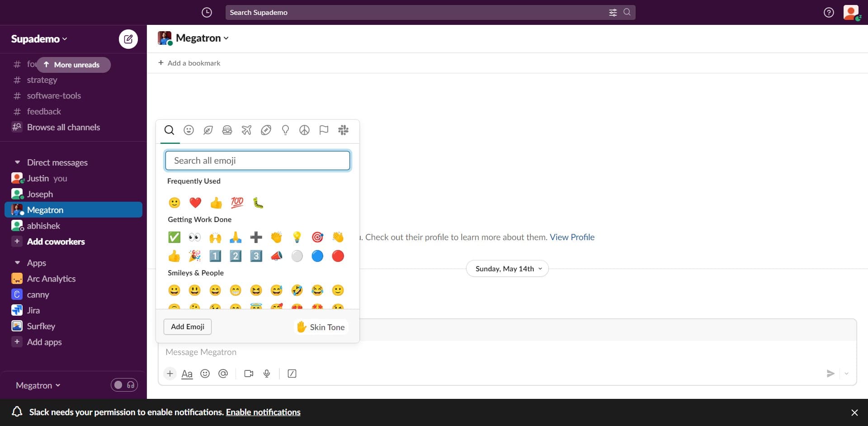Pick the white circle emoji
This screenshot has height=426, width=868.
(297, 256)
